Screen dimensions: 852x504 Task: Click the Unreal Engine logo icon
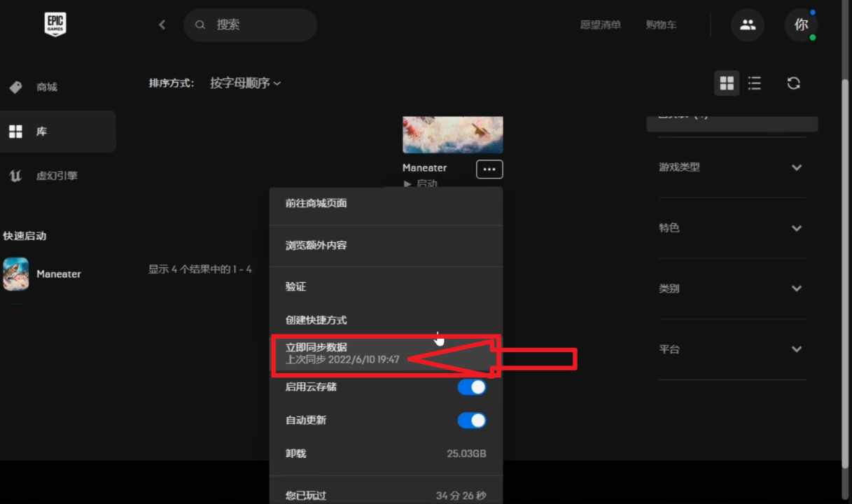tap(15, 176)
